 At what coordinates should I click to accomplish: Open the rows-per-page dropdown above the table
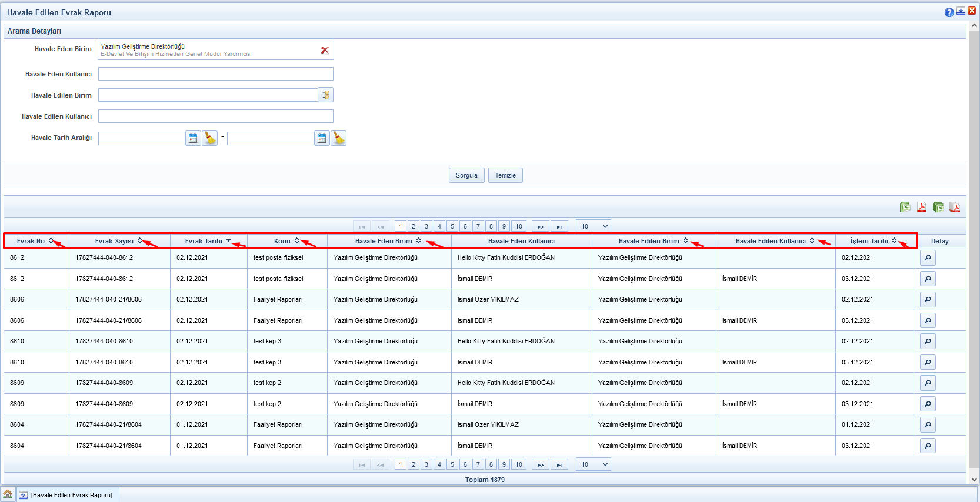[593, 226]
